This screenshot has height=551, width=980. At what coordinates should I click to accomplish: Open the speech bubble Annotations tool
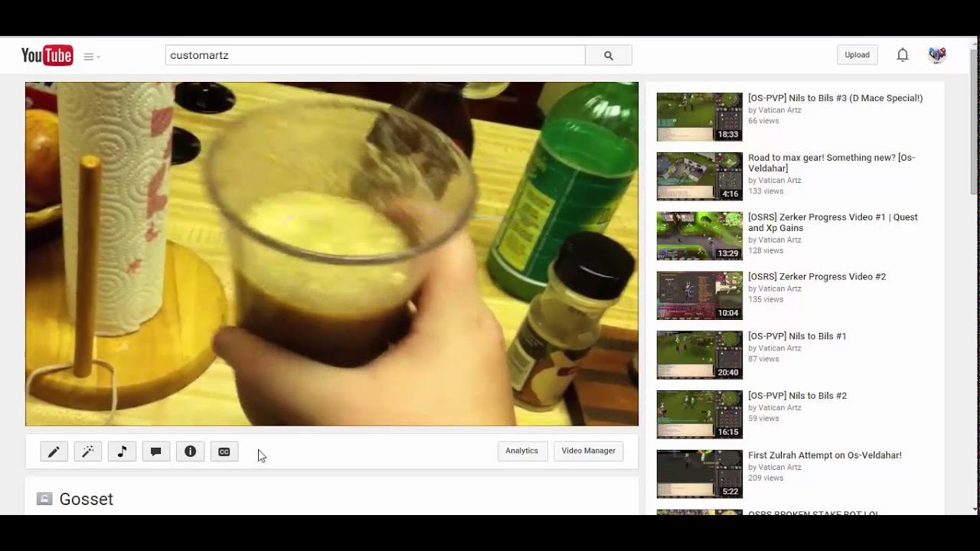[x=156, y=452]
